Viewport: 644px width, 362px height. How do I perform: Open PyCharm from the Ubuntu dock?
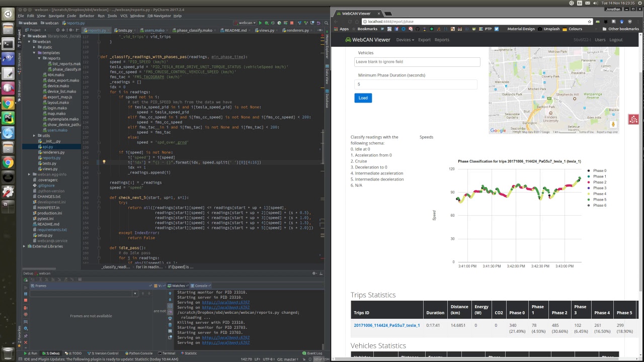8,118
